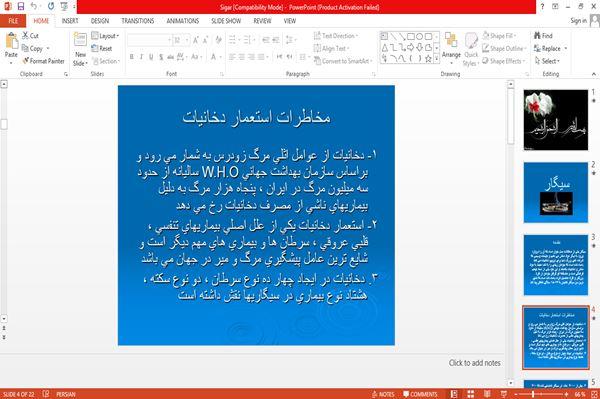Image resolution: width=600 pixels, height=399 pixels.
Task: Open the FILE tab
Action: coord(13,21)
